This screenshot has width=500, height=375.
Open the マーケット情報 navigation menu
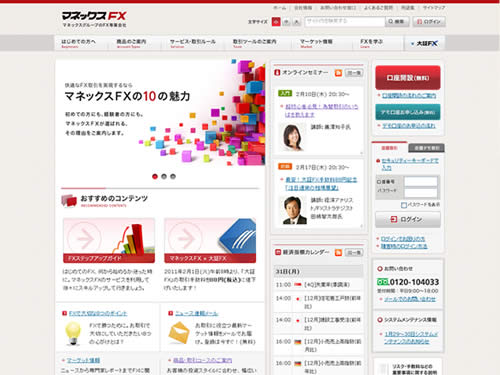point(316,43)
